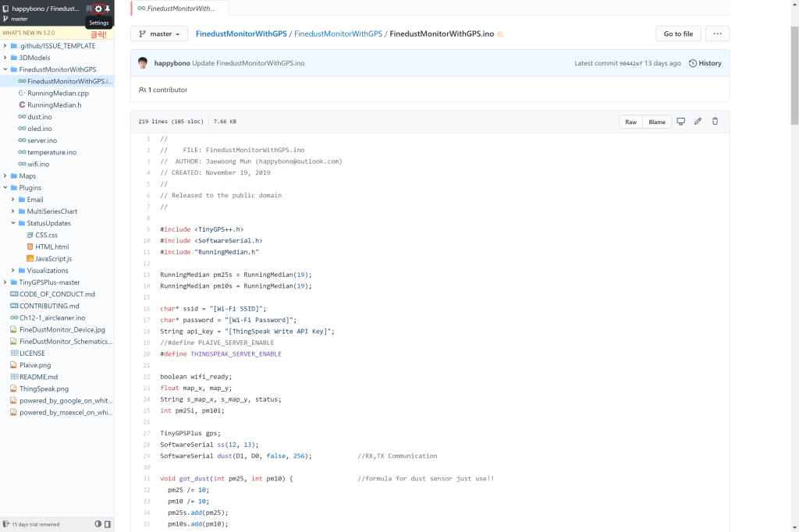The width and height of the screenshot is (799, 532).
Task: Open the kebab menu beside Go to file
Action: [716, 34]
